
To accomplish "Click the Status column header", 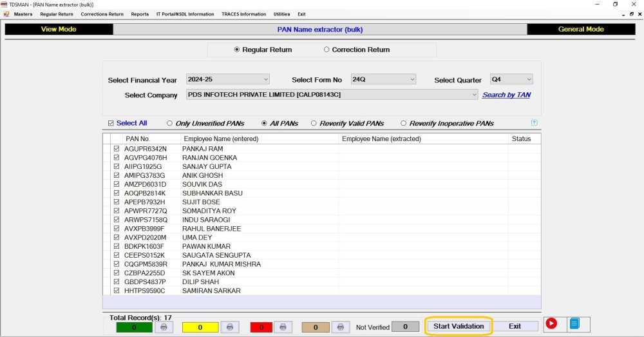I will (x=524, y=139).
